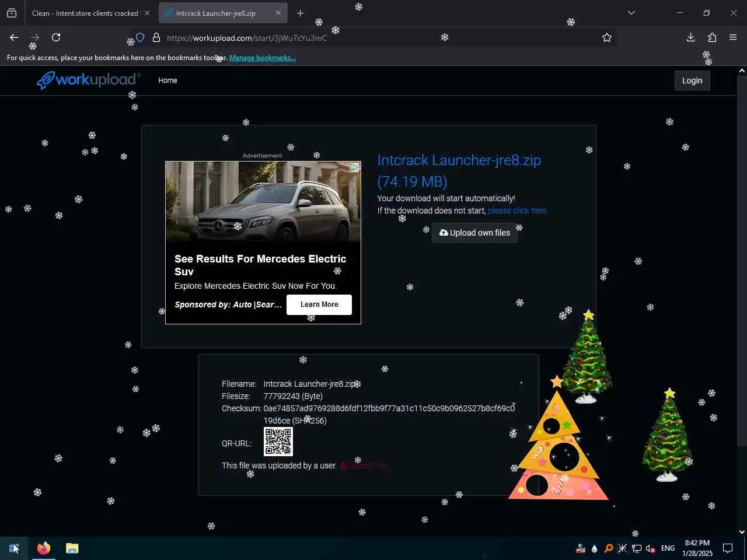This screenshot has width=747, height=560.
Task: Click the 'please click here' download link
Action: [x=517, y=211]
